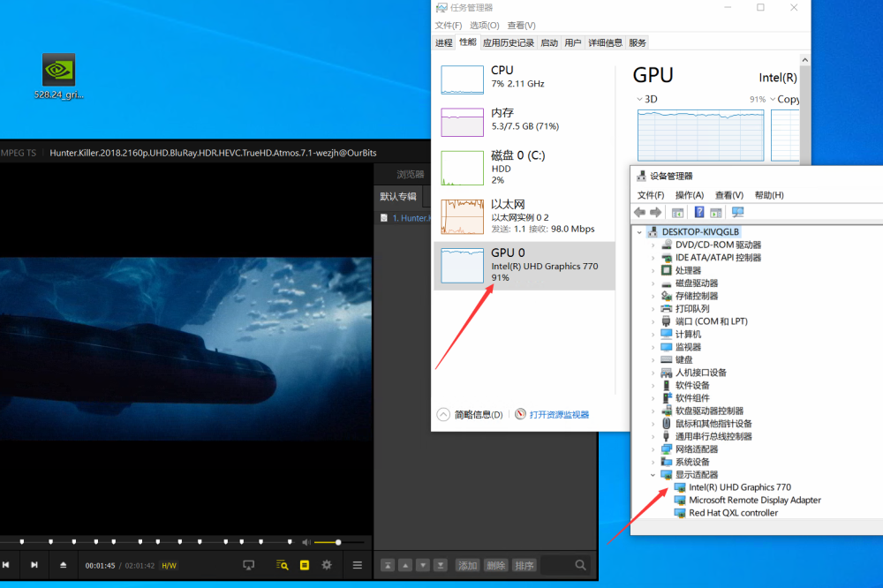Click the playlist search magnifier
The height and width of the screenshot is (588, 883).
tap(581, 565)
